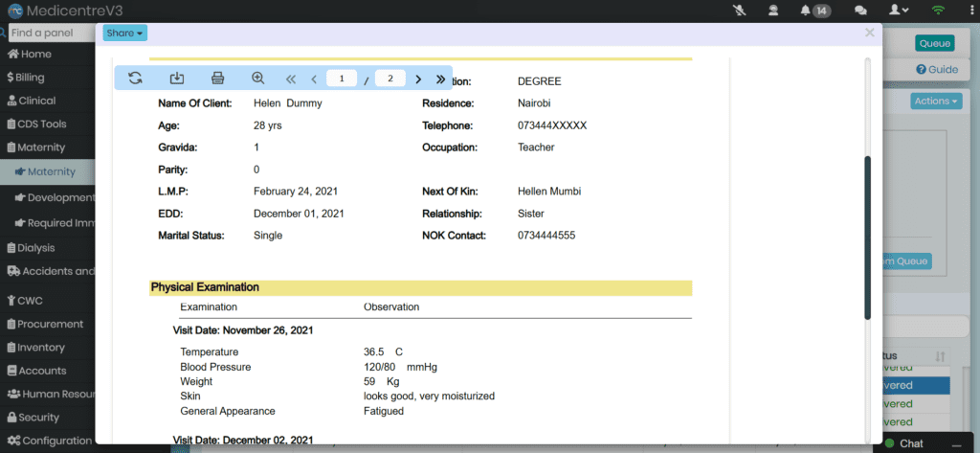This screenshot has height=453, width=980.
Task: Open notifications bell with 14 badge
Action: coord(815,10)
